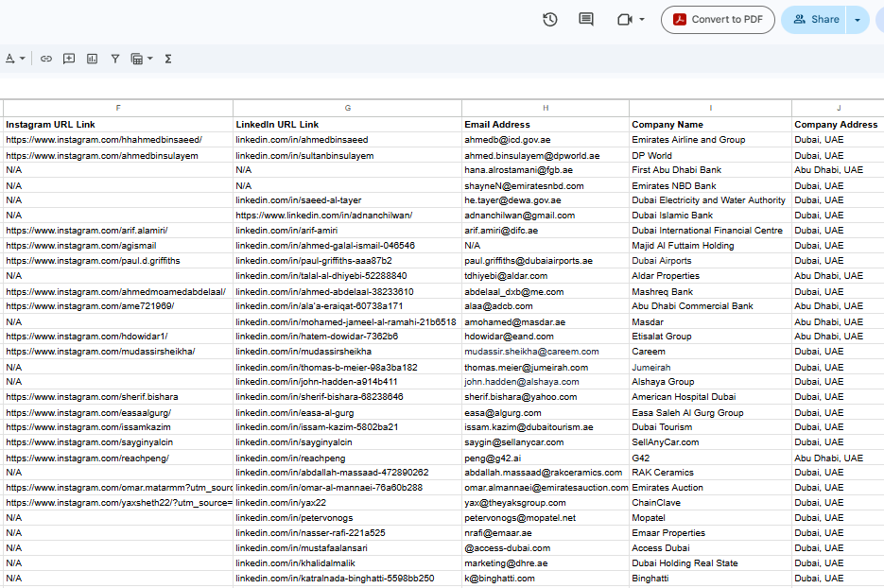
Task: Select column H header
Action: (546, 108)
